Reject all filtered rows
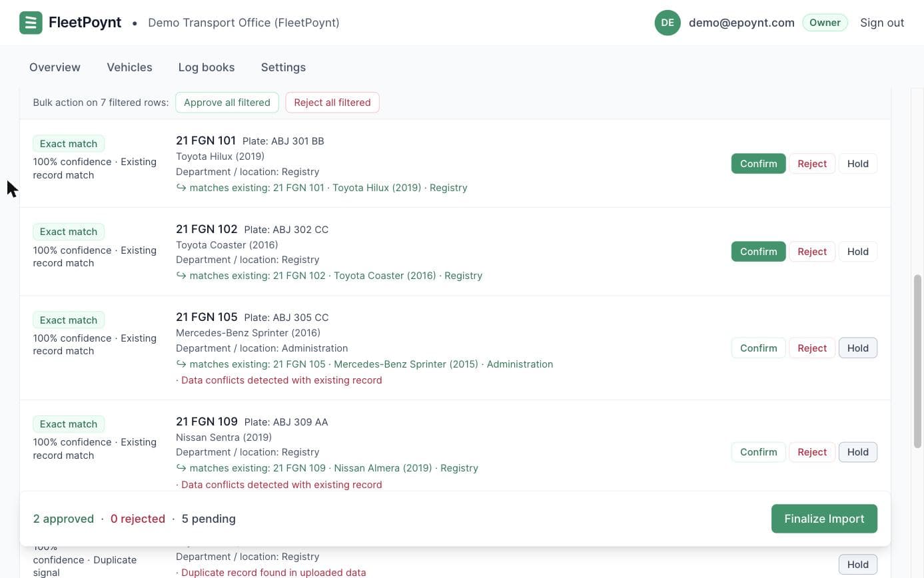Image resolution: width=924 pixels, height=578 pixels. click(332, 103)
